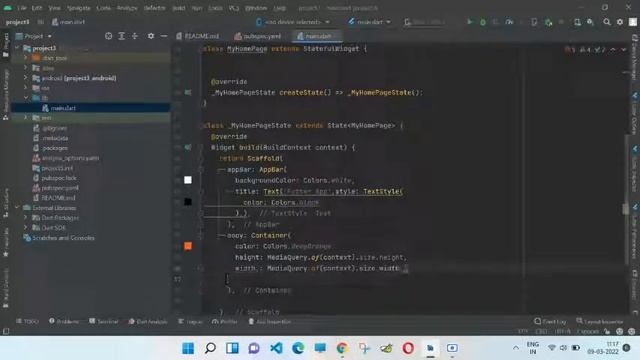Click Expand All icon in Project panel
Image resolution: width=640 pixels, height=360 pixels.
pyautogui.click(x=121, y=36)
